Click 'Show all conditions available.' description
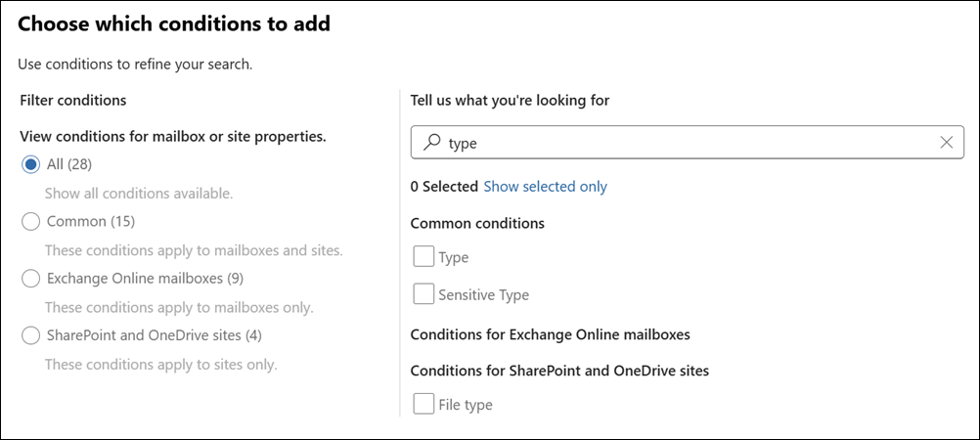The height and width of the screenshot is (440, 980). [x=139, y=194]
